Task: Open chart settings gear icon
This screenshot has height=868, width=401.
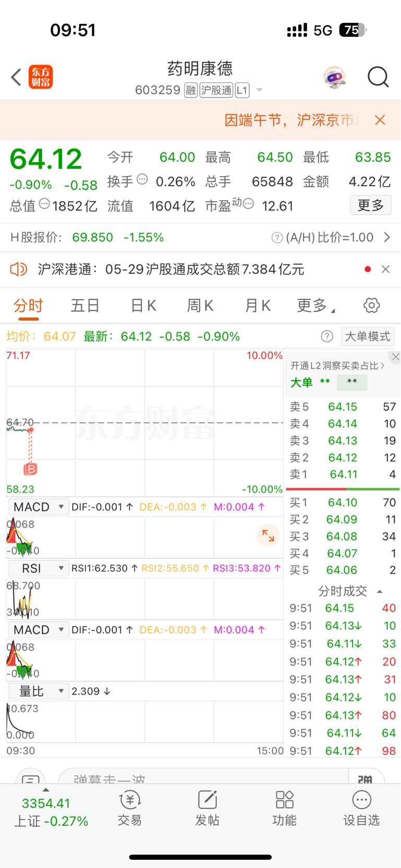Action: (x=372, y=305)
